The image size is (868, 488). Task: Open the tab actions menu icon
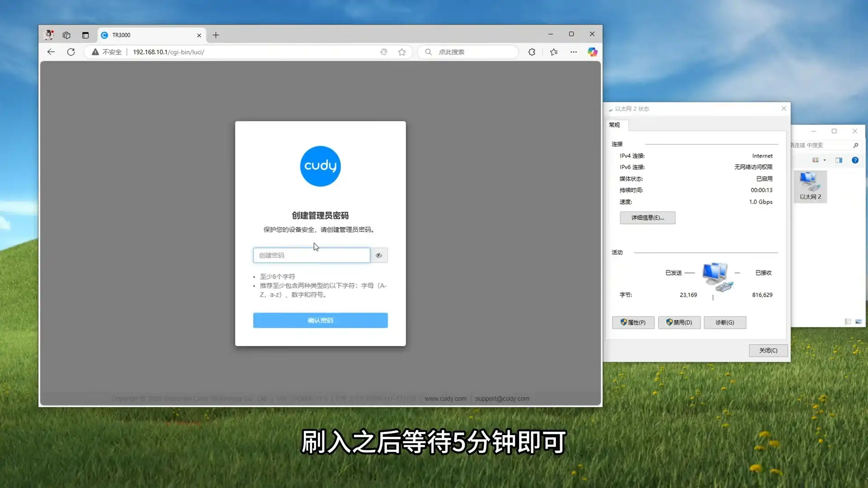point(85,35)
